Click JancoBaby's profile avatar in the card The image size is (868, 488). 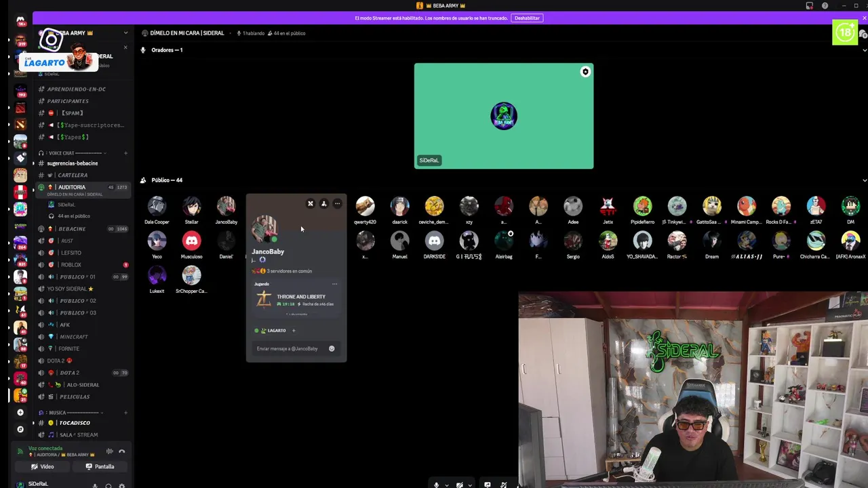coord(264,229)
